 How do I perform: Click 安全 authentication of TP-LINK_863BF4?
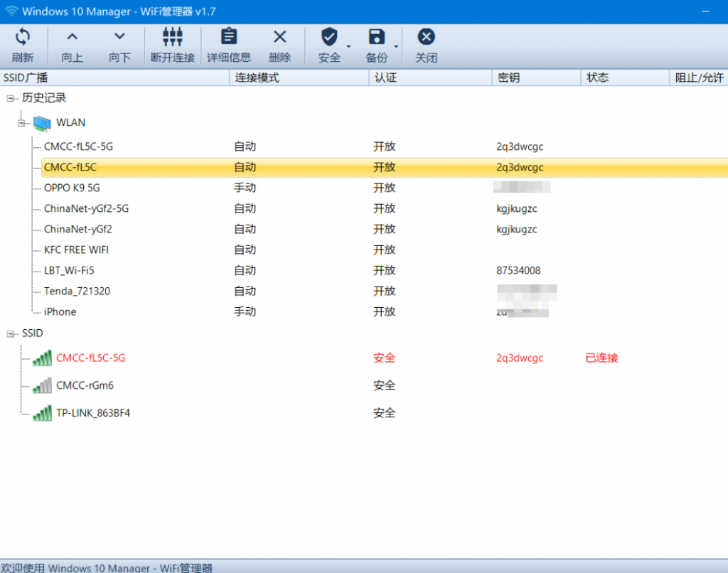point(385,413)
